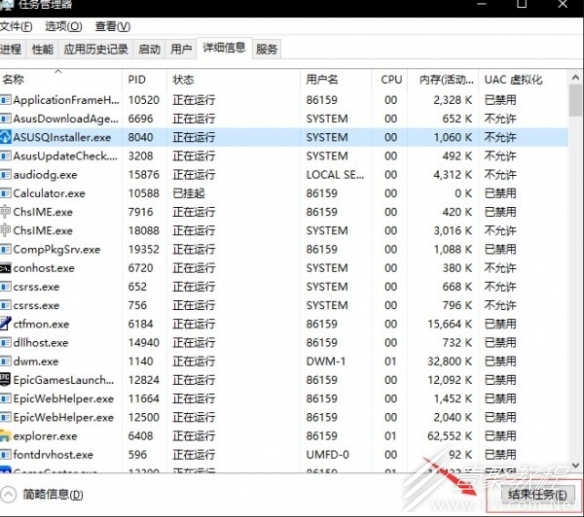Click PID 8040 cell
584x517 pixels.
click(x=140, y=137)
